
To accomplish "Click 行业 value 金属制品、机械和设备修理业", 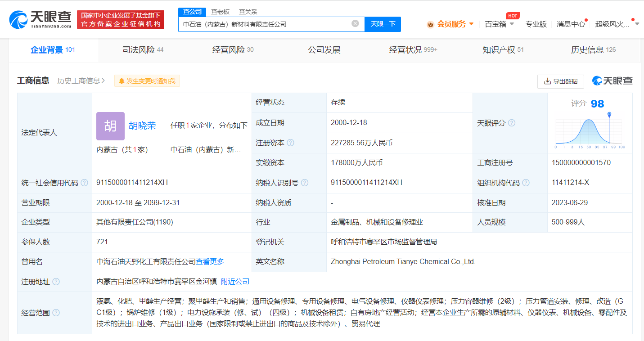I will [x=377, y=222].
